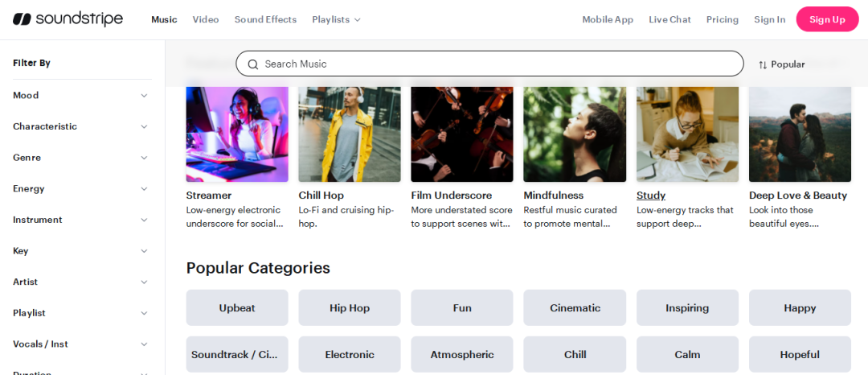Click the sort arrows icon beside Popular

[x=763, y=64]
